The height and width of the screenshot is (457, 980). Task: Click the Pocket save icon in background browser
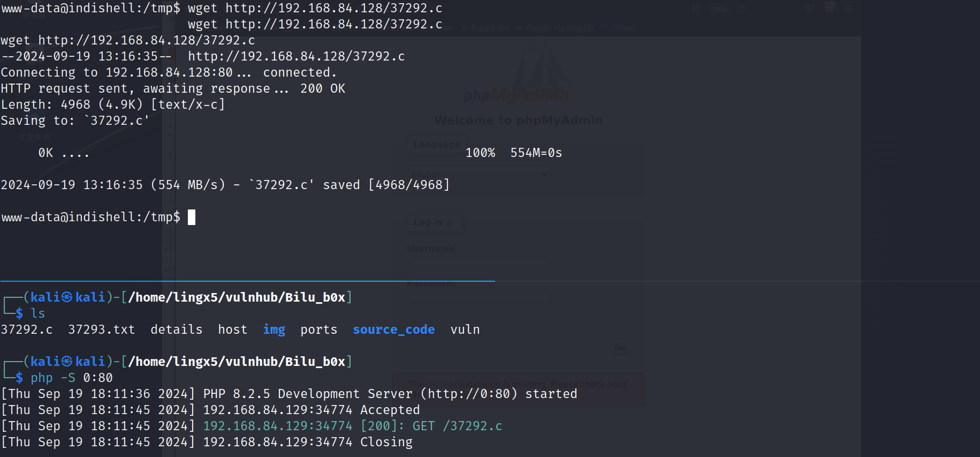coord(810,9)
